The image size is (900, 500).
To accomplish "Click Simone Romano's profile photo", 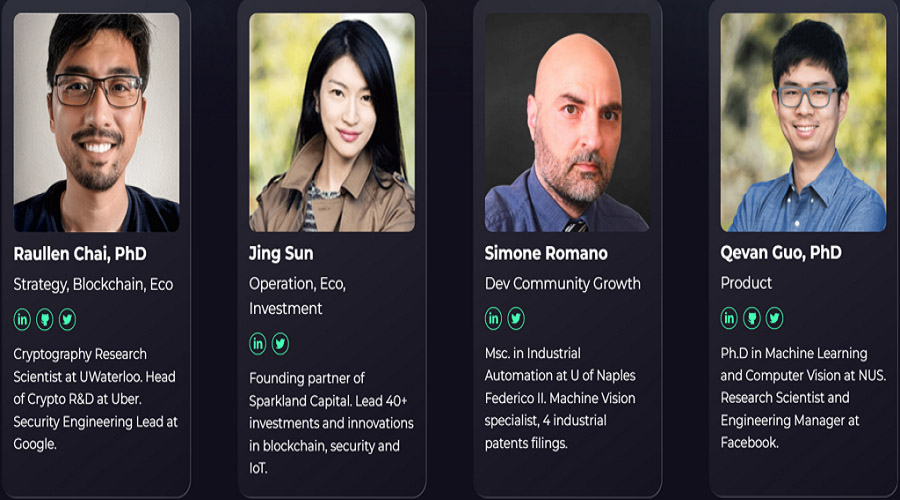I will [568, 122].
